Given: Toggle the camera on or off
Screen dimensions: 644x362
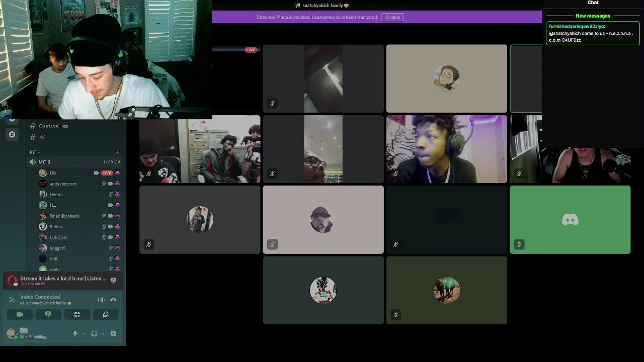Looking at the screenshot, I should 20,314.
